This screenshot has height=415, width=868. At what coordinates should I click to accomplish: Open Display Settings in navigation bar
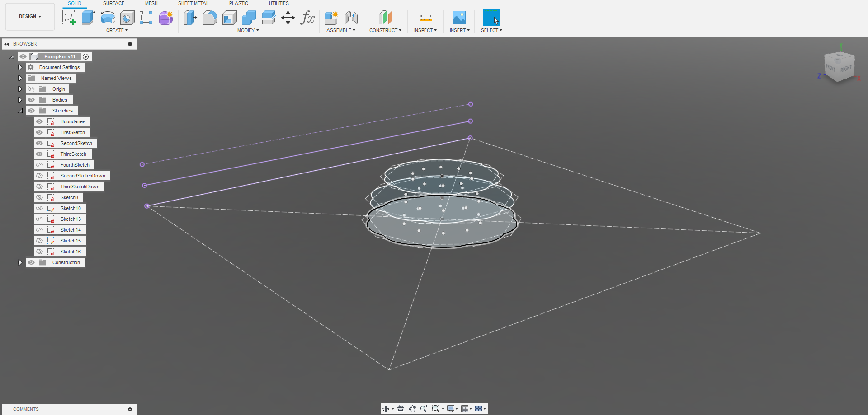click(451, 409)
